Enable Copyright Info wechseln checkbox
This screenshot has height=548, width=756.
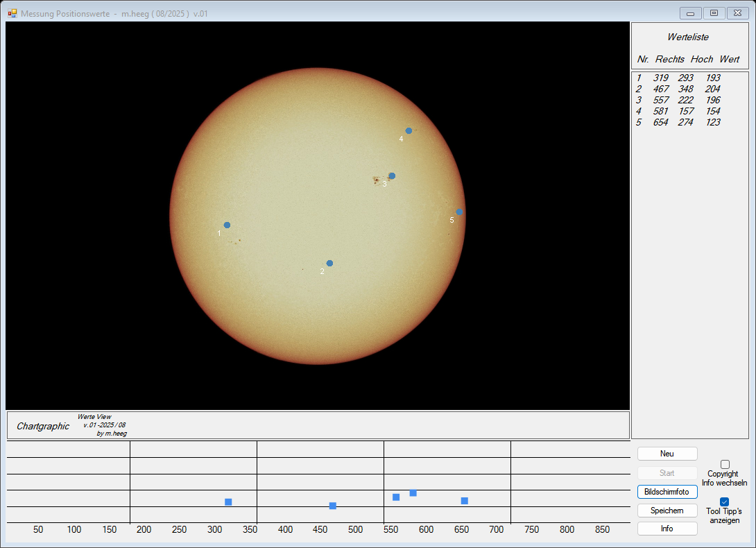point(725,464)
